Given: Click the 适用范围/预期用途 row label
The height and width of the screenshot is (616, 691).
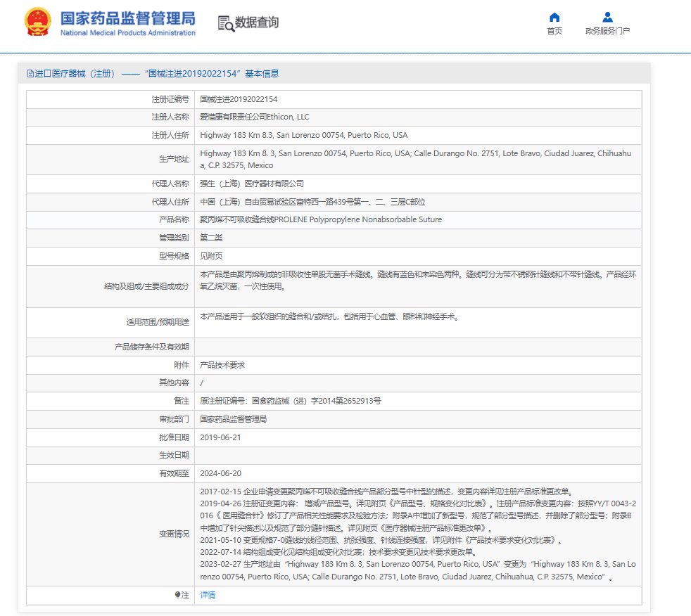Looking at the screenshot, I should (158, 322).
